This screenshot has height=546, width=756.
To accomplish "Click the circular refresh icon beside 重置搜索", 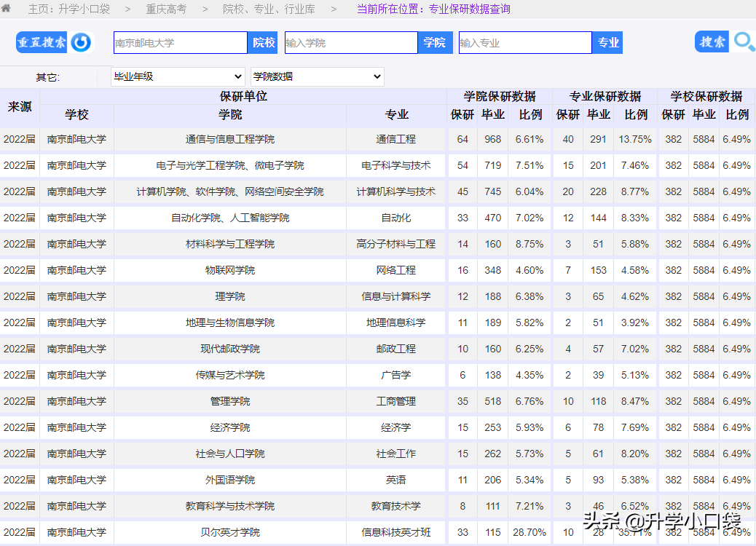I will (x=81, y=42).
